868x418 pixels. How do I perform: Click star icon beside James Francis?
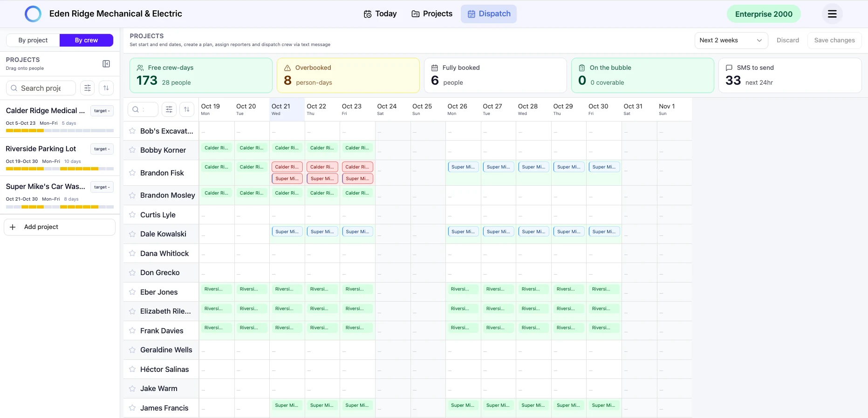pyautogui.click(x=132, y=408)
